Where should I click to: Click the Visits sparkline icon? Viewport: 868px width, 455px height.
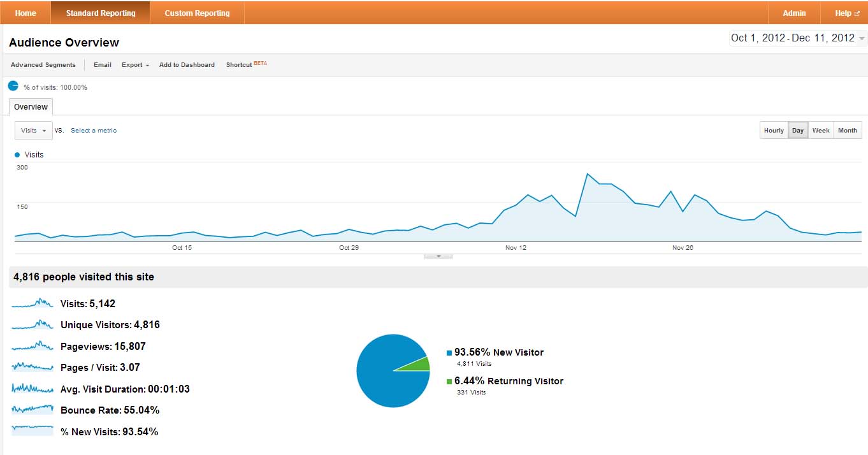pyautogui.click(x=33, y=303)
